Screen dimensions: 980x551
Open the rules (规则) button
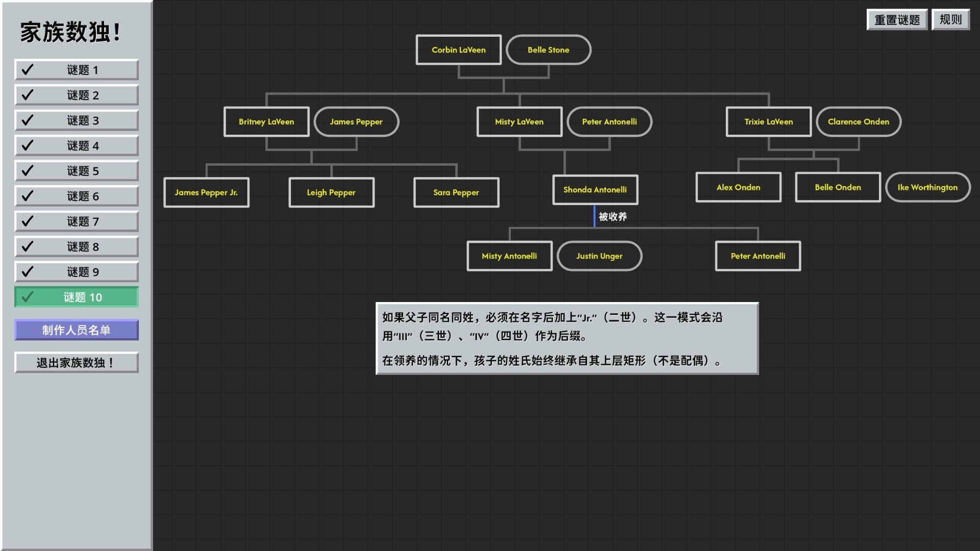pyautogui.click(x=950, y=20)
